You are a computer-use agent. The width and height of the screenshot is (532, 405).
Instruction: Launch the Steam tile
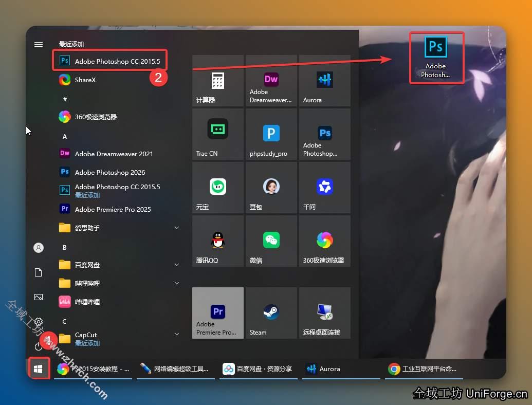(x=271, y=312)
